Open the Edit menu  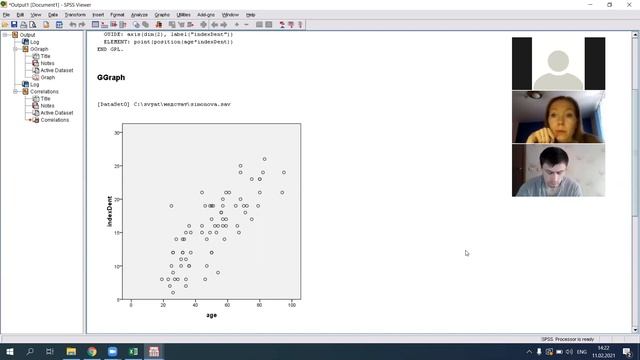click(x=20, y=15)
